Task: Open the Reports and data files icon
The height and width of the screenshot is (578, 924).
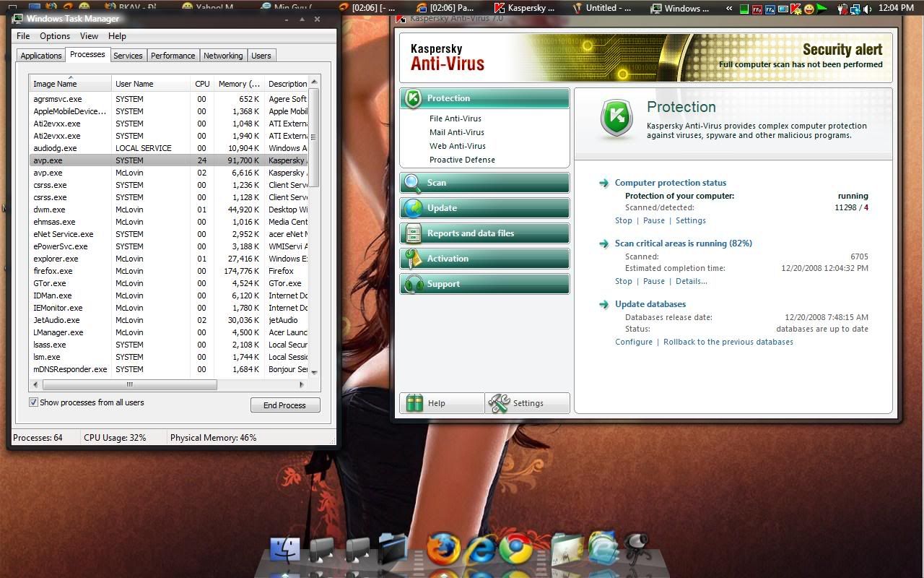Action: point(413,233)
